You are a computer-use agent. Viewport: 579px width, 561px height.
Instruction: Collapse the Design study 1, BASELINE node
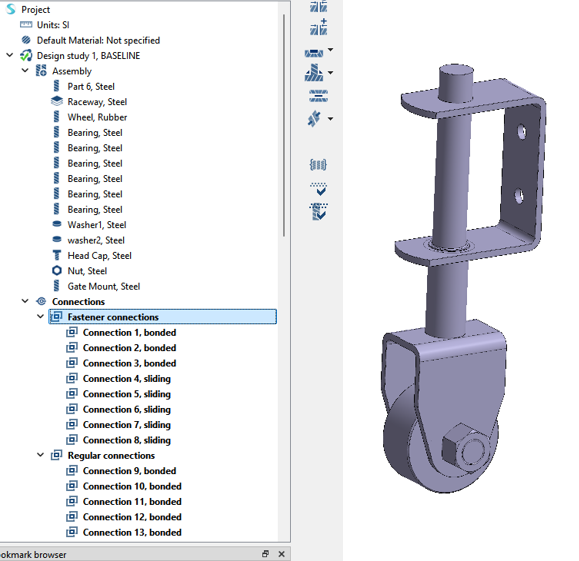10,55
